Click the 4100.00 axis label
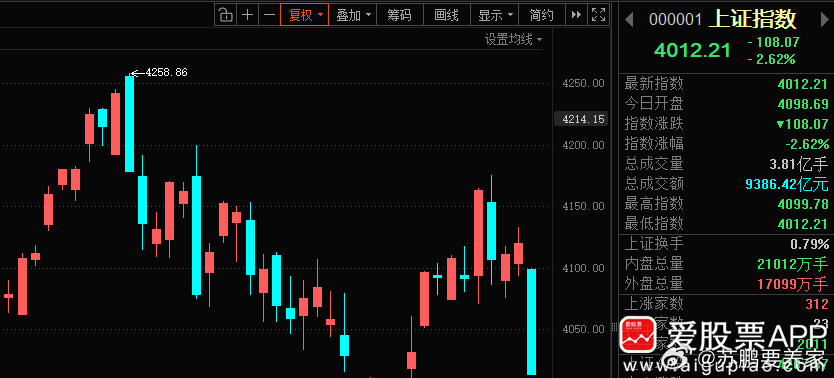Image resolution: width=834 pixels, height=378 pixels. coord(583,267)
